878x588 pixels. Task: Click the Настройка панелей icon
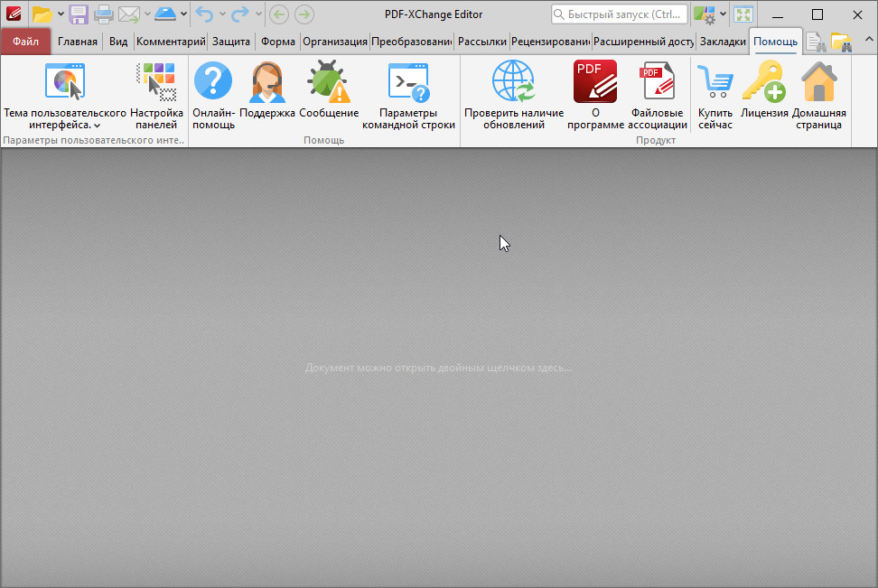(x=156, y=83)
